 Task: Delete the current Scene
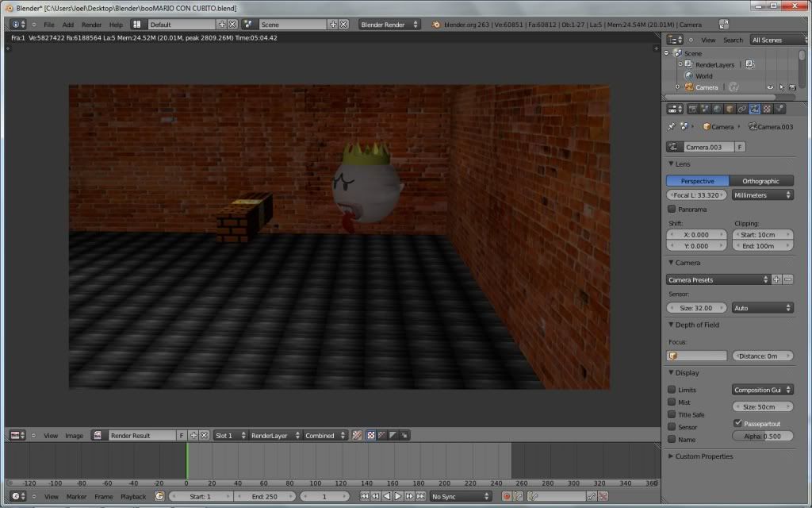[344, 25]
